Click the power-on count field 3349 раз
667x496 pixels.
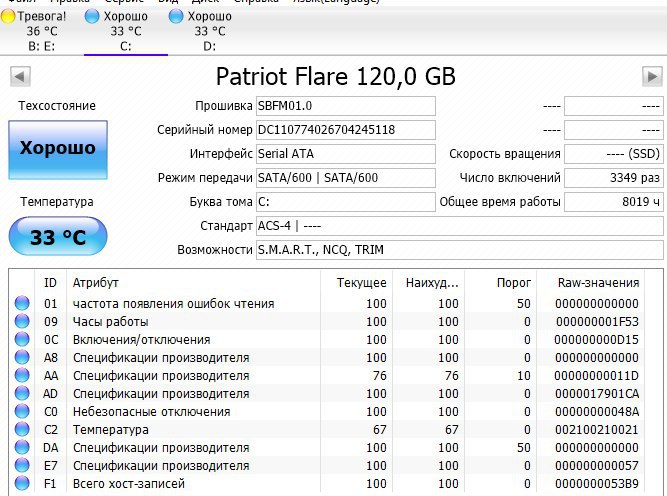point(613,178)
